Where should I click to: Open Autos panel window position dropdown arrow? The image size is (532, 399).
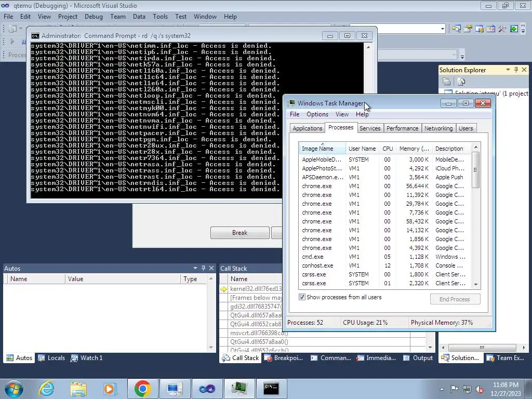(195, 268)
